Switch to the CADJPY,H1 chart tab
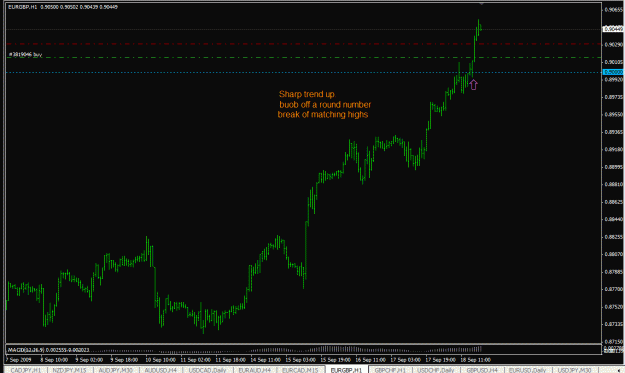 tap(26, 370)
